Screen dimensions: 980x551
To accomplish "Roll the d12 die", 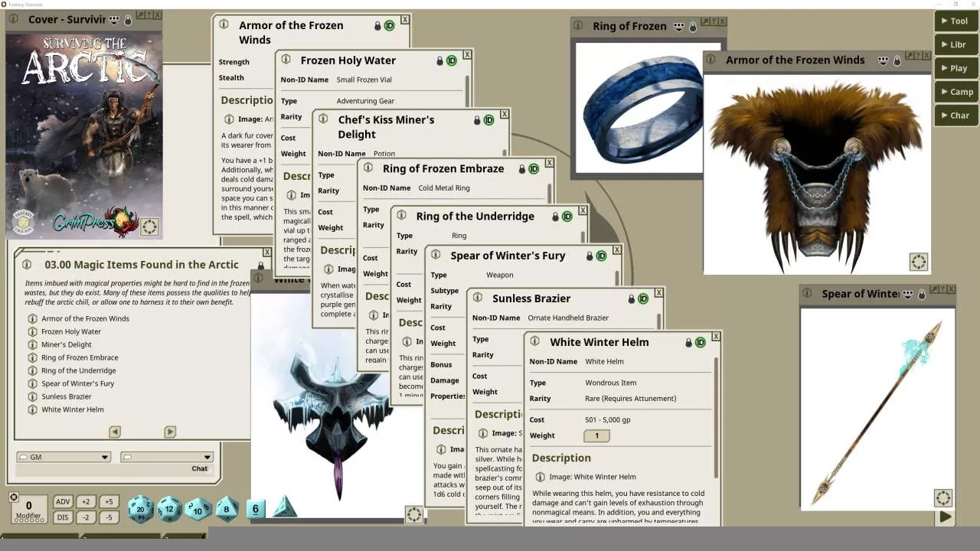I will click(x=169, y=509).
